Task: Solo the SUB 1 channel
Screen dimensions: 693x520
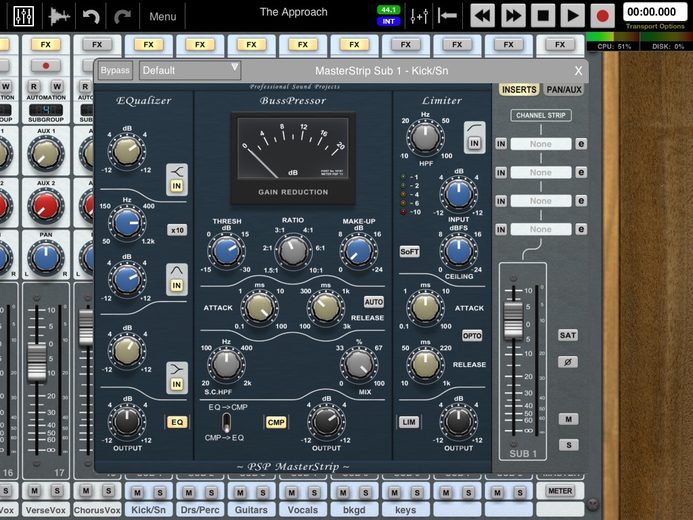Action: pos(568,445)
